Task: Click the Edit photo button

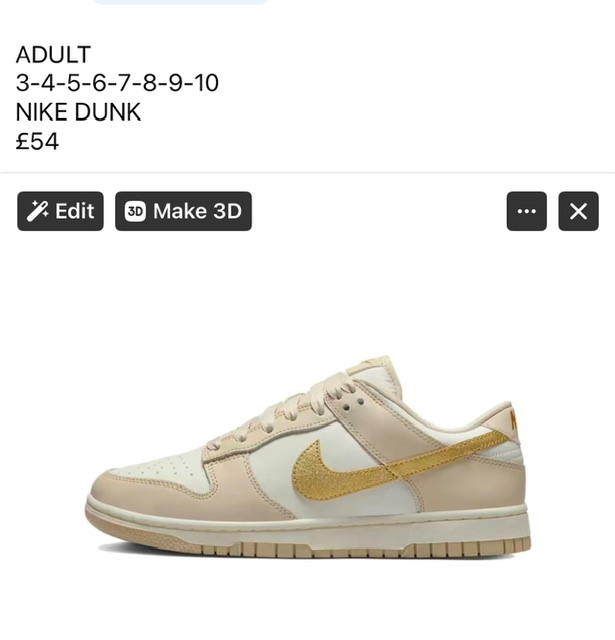Action: [60, 211]
